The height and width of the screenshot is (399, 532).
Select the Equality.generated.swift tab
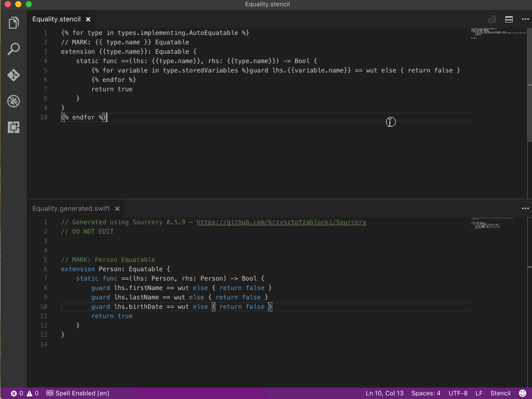point(71,209)
